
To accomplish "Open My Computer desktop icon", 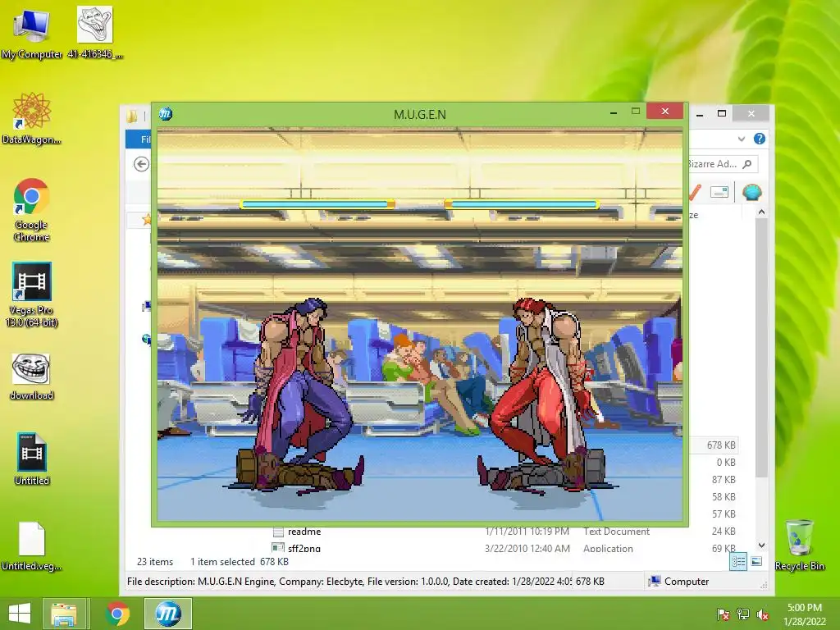I will tap(31, 32).
